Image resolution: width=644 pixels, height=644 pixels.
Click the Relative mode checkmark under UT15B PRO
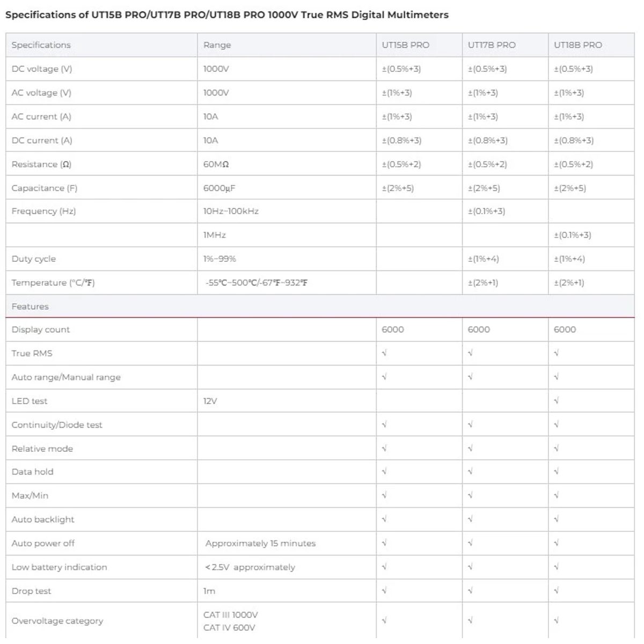point(384,449)
